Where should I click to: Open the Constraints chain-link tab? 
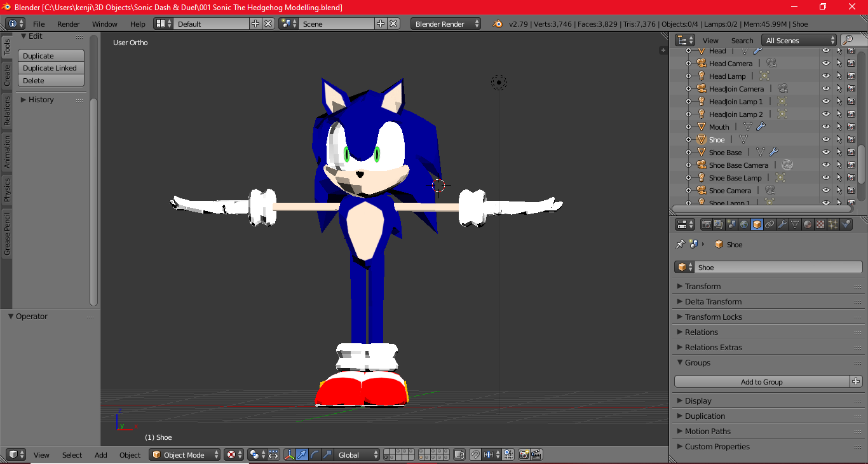click(770, 224)
